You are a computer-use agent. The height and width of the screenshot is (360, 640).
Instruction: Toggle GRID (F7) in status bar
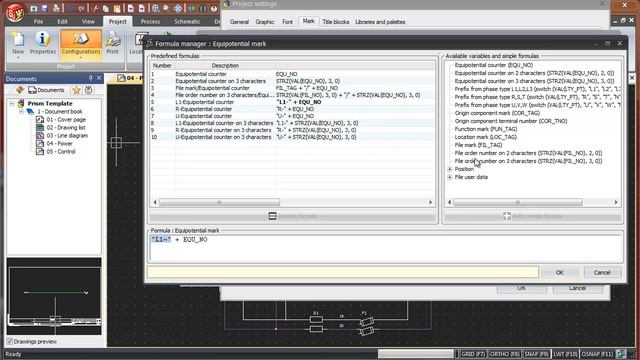pyautogui.click(x=473, y=354)
